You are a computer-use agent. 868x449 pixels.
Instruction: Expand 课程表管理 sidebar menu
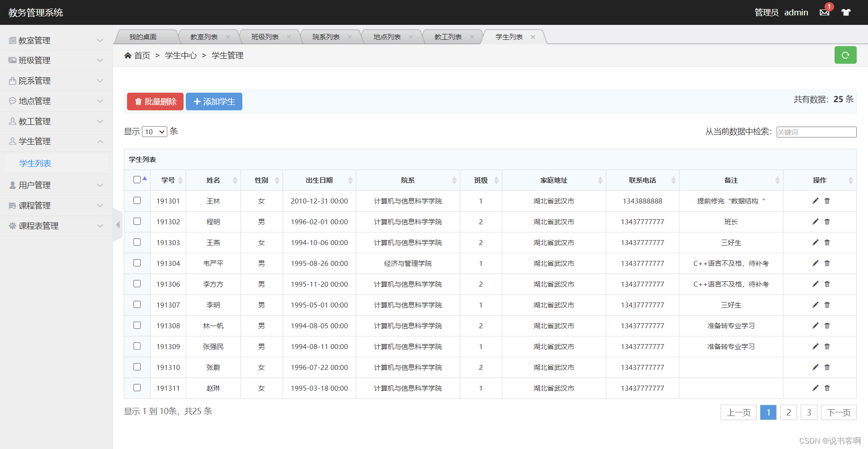56,226
